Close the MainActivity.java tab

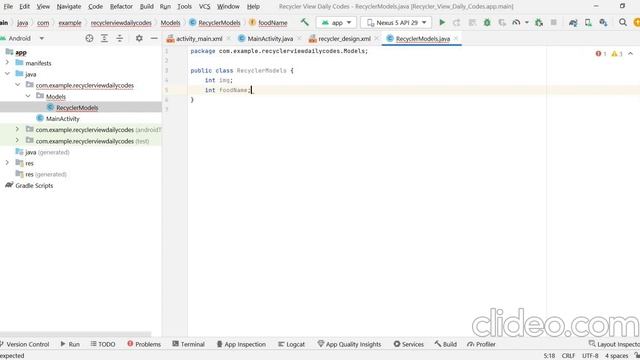pyautogui.click(x=299, y=38)
